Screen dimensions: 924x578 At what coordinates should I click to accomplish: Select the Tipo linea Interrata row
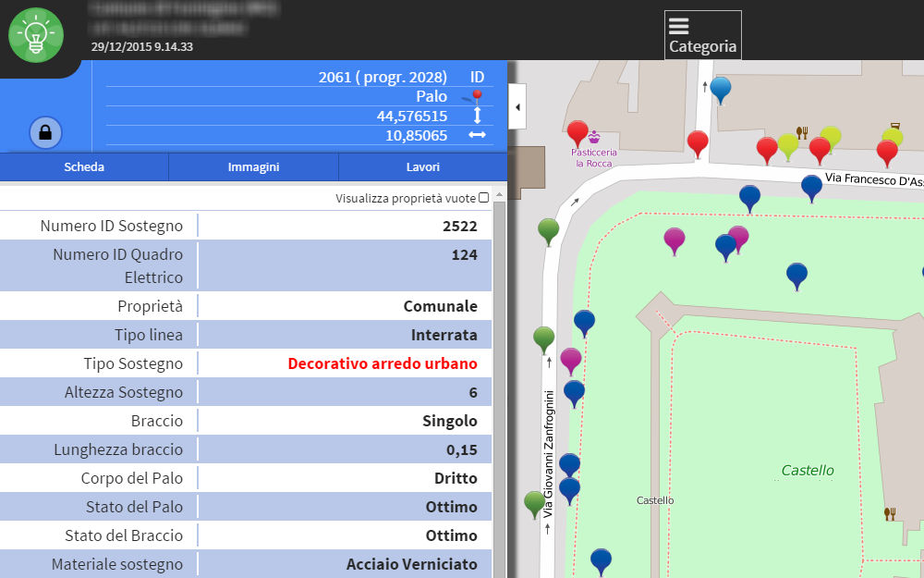tap(247, 335)
